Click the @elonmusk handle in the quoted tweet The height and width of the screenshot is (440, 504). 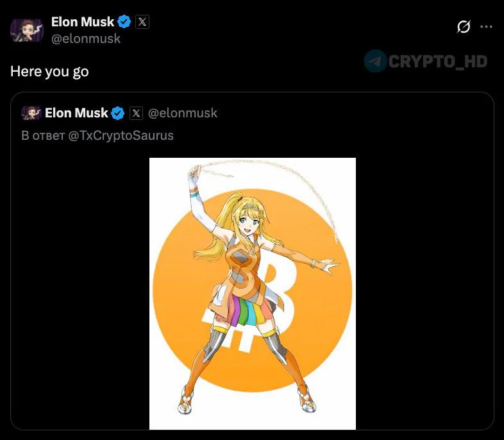[x=183, y=113]
